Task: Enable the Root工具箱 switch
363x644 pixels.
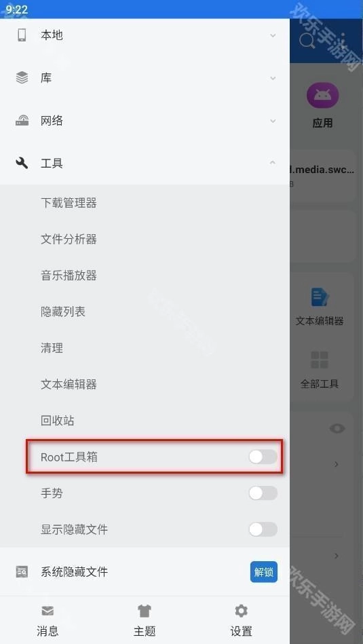Action: 263,457
